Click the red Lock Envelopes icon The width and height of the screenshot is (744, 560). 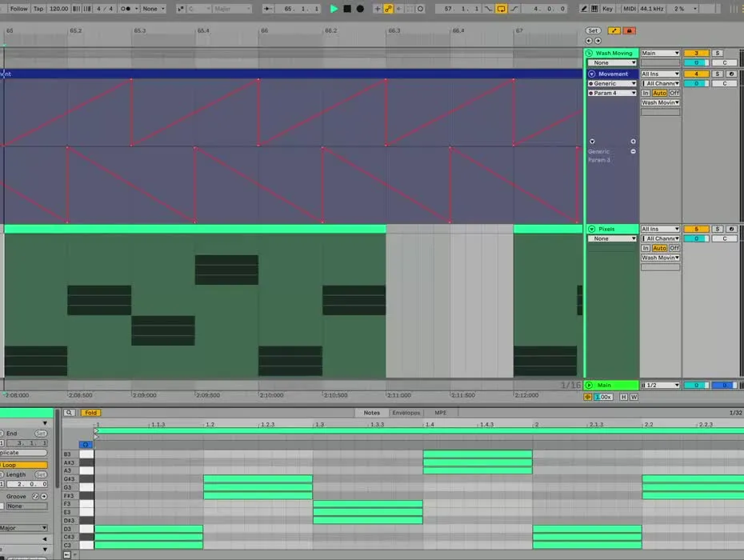click(x=630, y=30)
